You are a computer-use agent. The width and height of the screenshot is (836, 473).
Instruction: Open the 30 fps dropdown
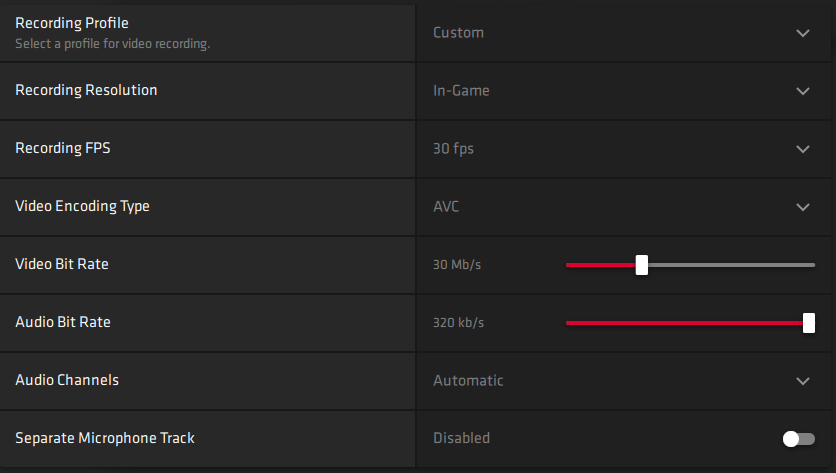623,149
